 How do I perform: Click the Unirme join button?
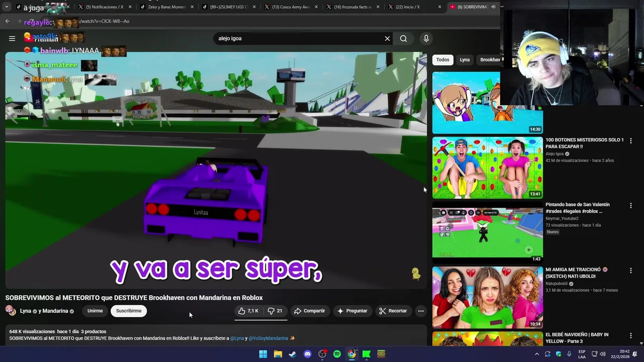pyautogui.click(x=95, y=311)
